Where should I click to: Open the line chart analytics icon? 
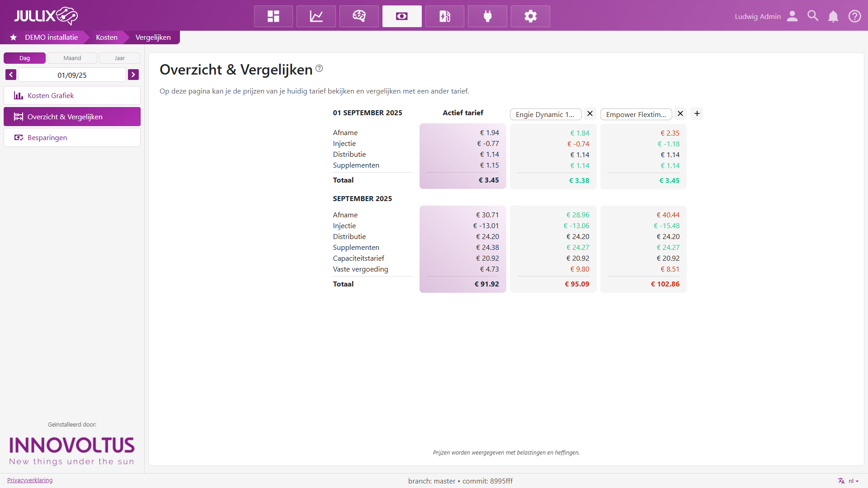(x=316, y=16)
